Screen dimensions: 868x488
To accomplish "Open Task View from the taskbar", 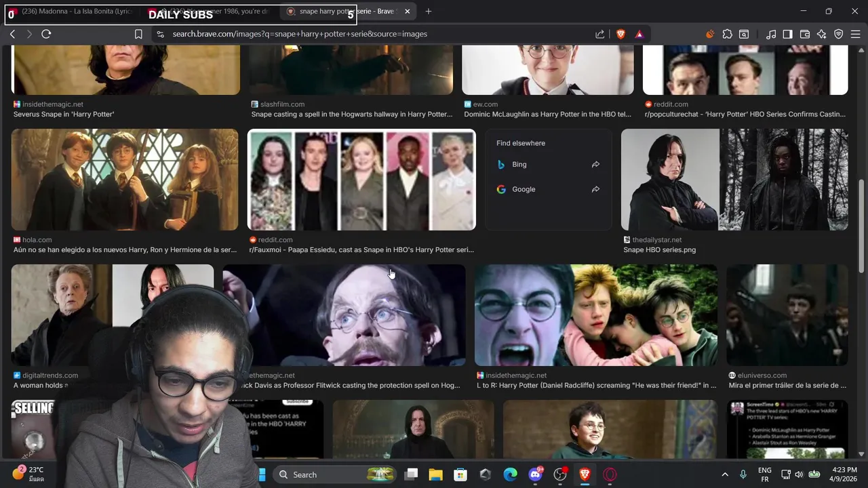I will pos(411,474).
